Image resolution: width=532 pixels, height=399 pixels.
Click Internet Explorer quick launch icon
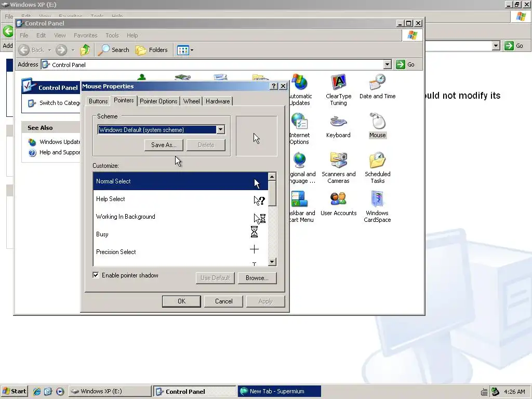click(37, 391)
